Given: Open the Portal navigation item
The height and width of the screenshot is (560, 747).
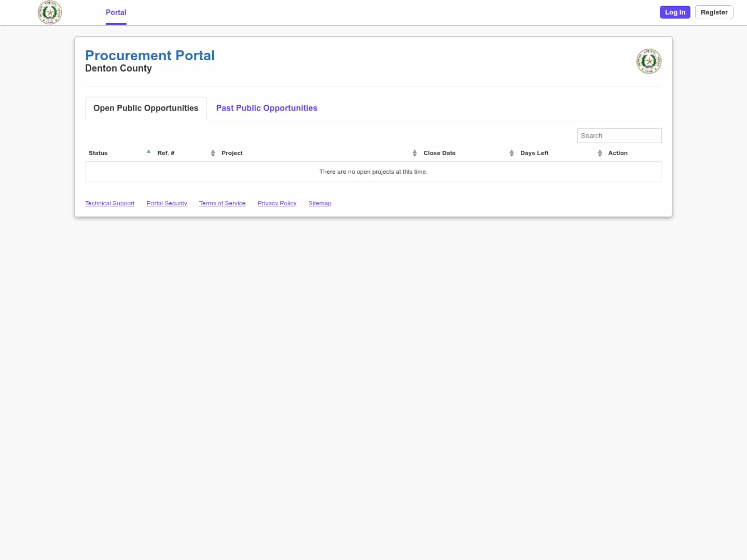Looking at the screenshot, I should (x=116, y=12).
